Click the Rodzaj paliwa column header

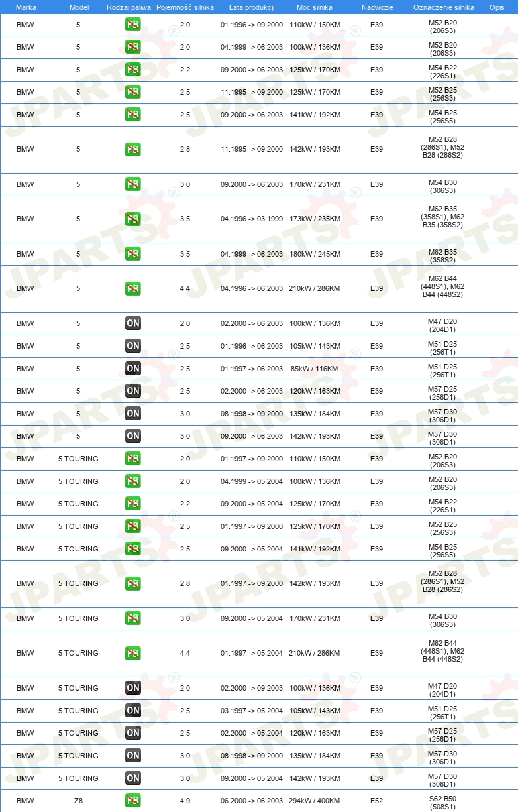click(129, 7)
